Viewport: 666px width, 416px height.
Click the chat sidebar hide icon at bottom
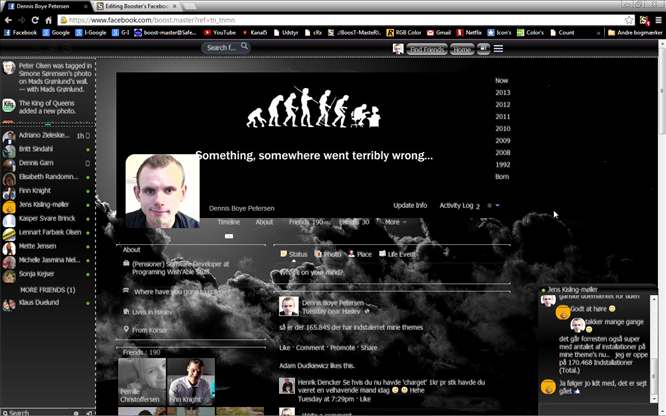tap(89, 413)
